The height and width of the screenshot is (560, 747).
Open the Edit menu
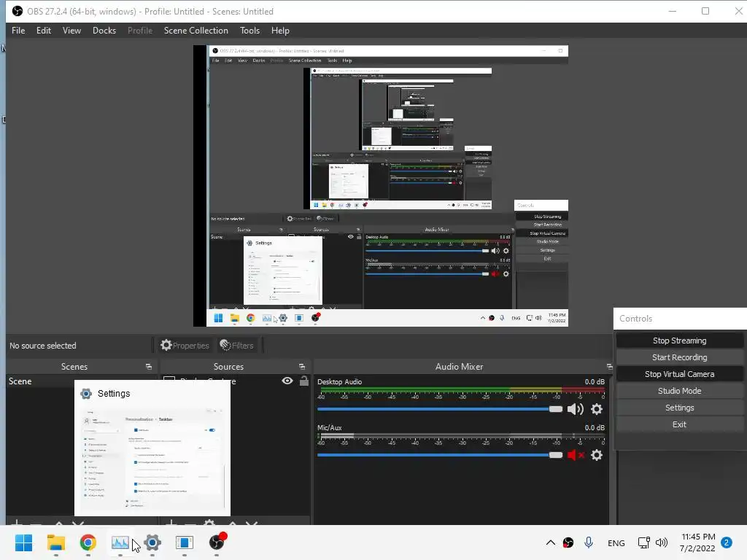[43, 31]
